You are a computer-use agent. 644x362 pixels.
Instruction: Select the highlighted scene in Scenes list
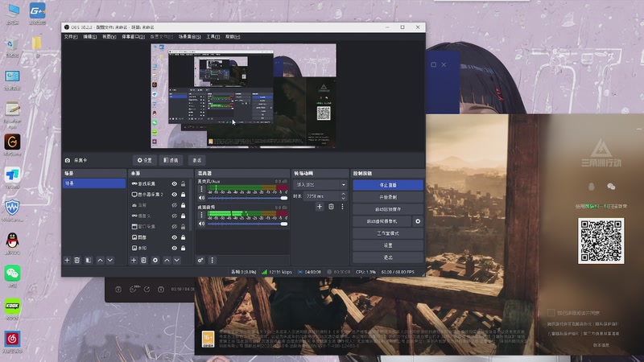tap(94, 183)
